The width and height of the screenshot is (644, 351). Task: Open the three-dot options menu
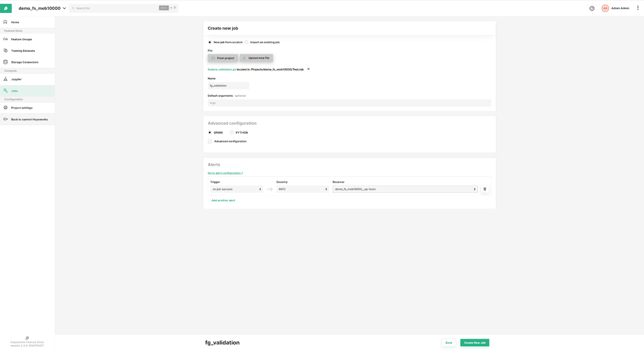coord(638,8)
